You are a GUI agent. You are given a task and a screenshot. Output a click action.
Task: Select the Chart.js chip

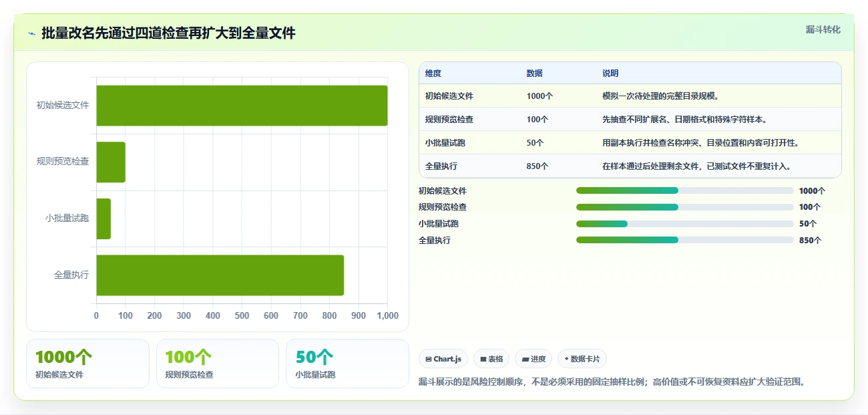click(443, 359)
